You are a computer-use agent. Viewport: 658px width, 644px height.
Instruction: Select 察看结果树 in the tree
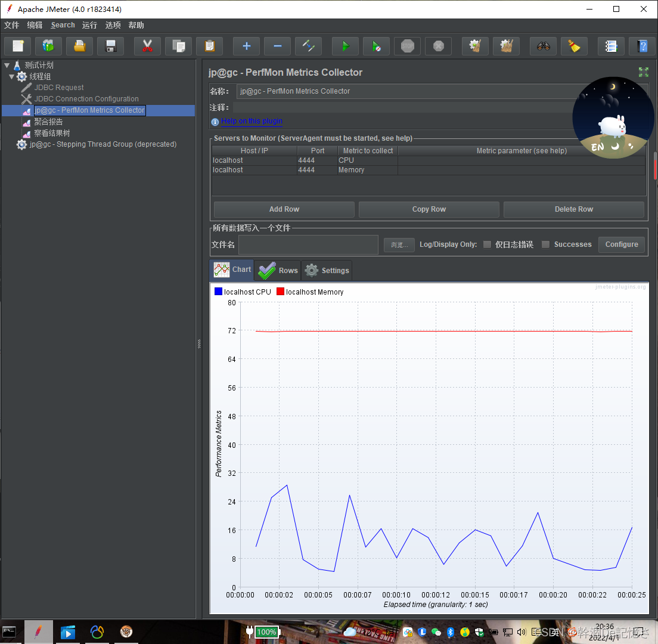pos(52,133)
